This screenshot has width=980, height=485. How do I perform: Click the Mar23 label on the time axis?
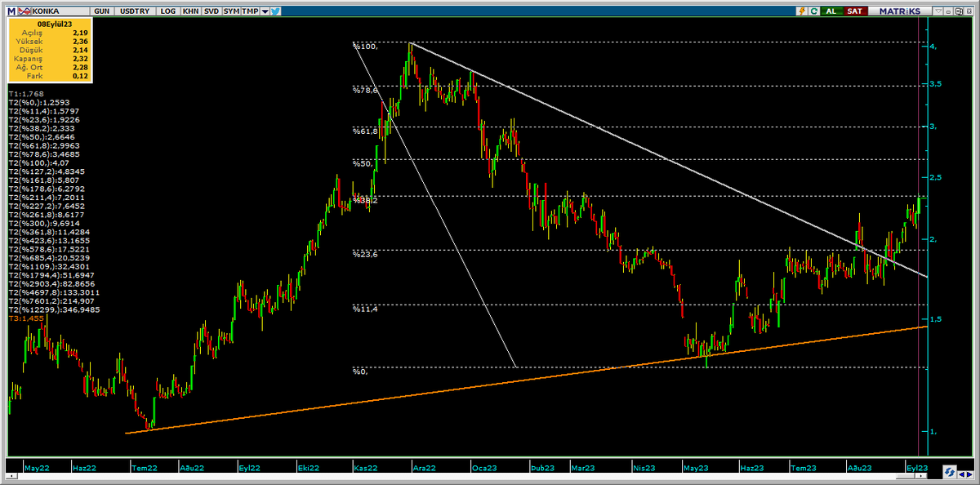point(582,468)
